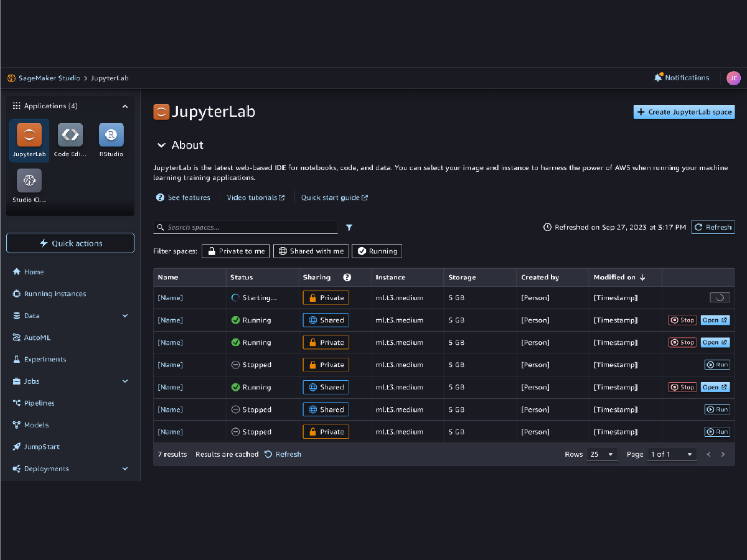
Task: Toggle the Running filter chip
Action: pos(377,251)
